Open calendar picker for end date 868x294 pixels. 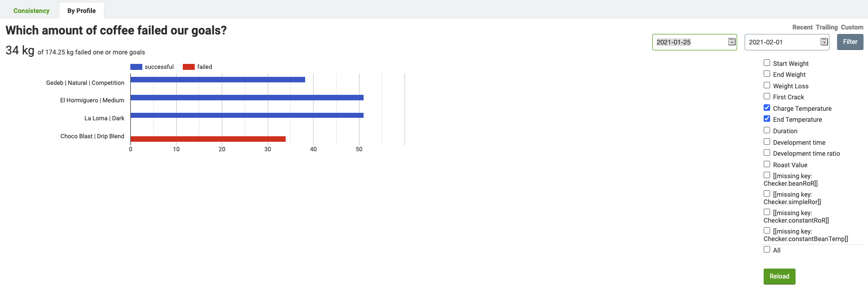[x=824, y=42]
